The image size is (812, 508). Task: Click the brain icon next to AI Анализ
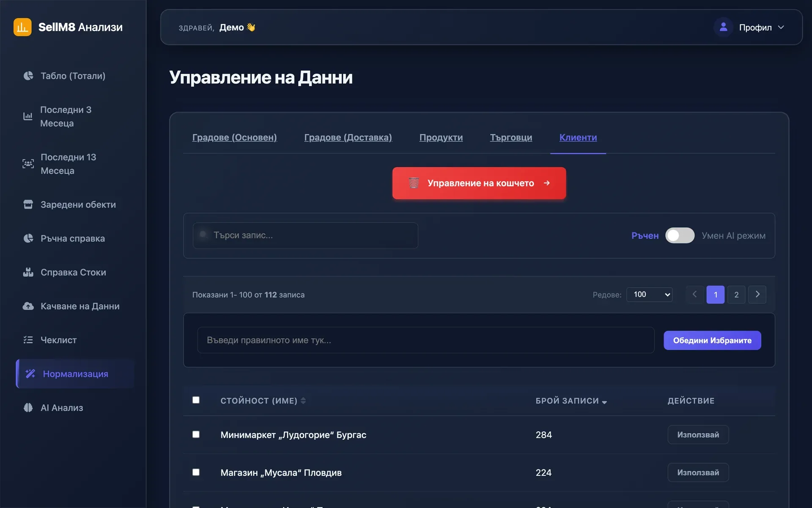tap(28, 408)
